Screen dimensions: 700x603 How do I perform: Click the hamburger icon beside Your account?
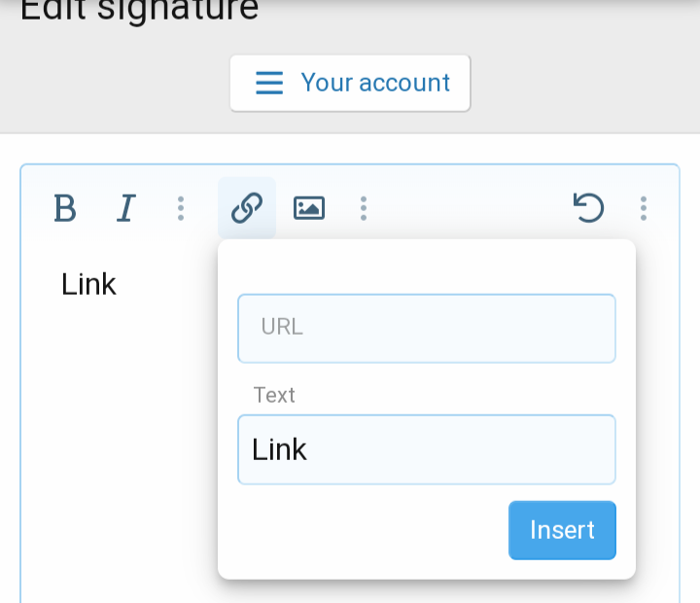269,83
